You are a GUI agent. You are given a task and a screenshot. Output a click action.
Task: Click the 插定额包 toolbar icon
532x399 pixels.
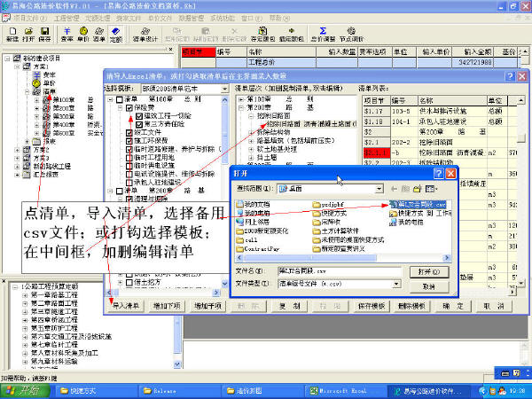coord(292,35)
